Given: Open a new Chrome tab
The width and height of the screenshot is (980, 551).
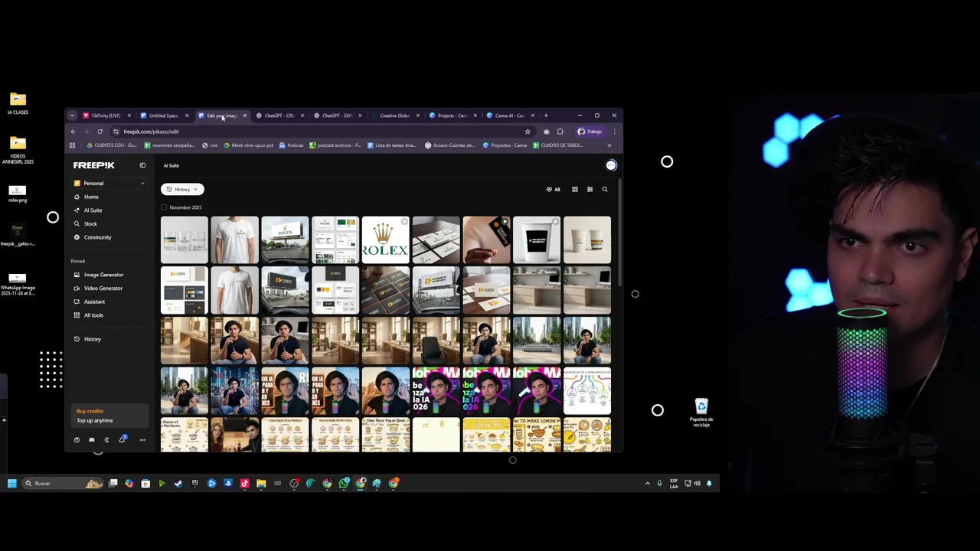Looking at the screenshot, I should point(546,116).
